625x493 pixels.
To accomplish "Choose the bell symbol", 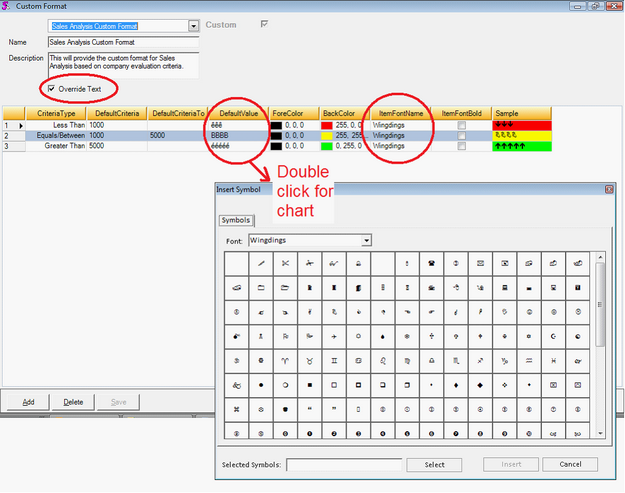I will [358, 263].
